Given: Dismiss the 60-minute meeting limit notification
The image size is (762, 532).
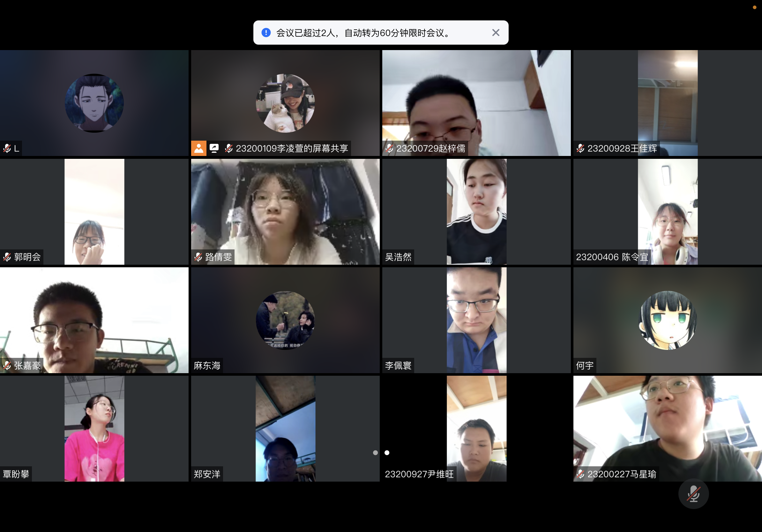Looking at the screenshot, I should [496, 33].
